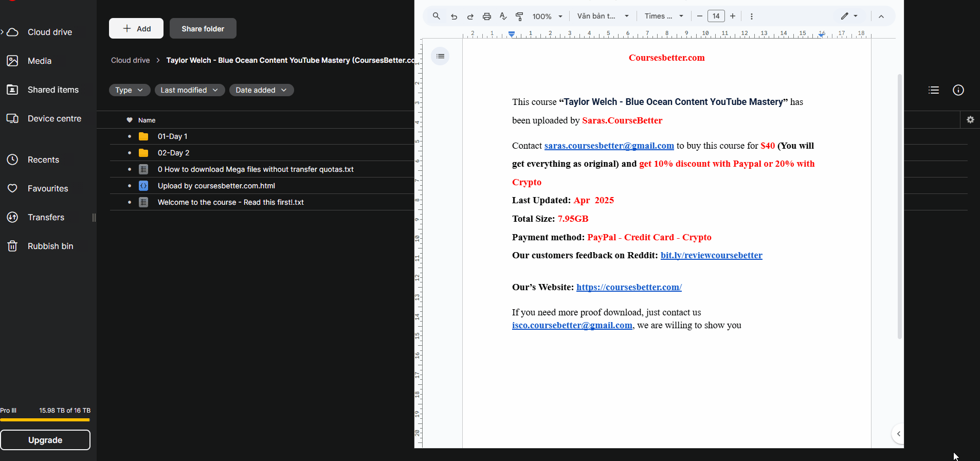980x461 pixels.
Task: Open the Times font dropdown
Action: (x=664, y=16)
